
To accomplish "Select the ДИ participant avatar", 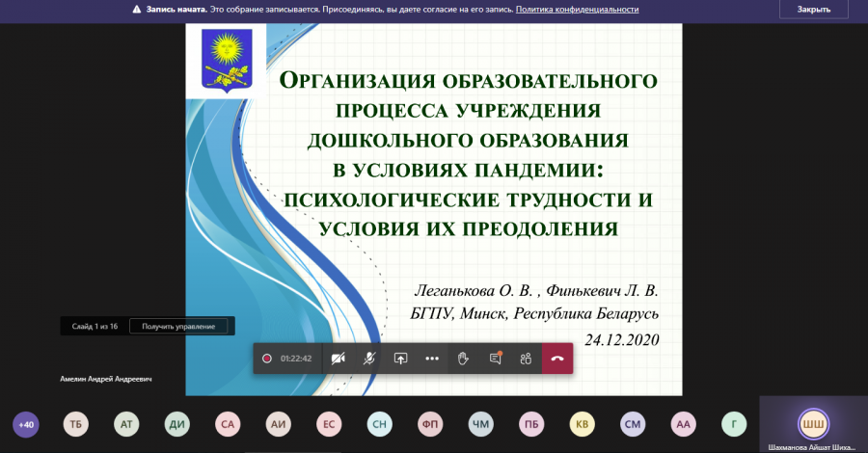I will 177,425.
